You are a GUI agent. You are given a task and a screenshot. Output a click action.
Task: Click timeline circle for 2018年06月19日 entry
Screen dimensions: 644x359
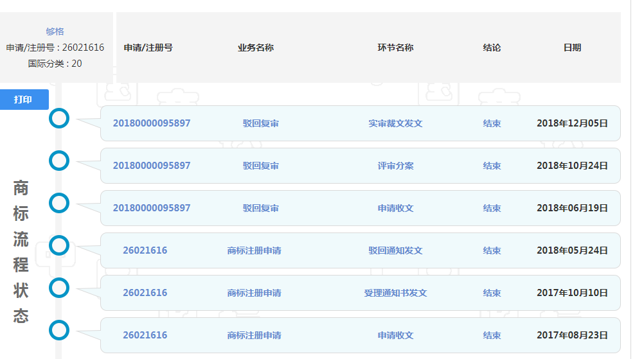click(59, 203)
